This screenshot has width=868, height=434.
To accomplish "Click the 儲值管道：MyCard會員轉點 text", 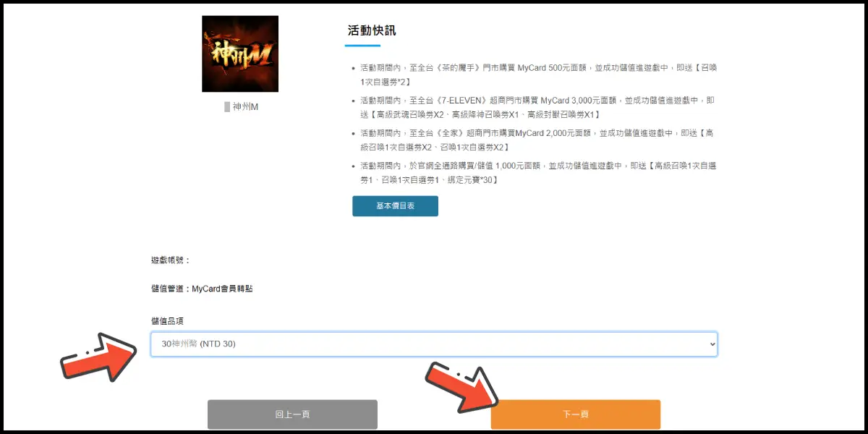I will pyautogui.click(x=202, y=289).
